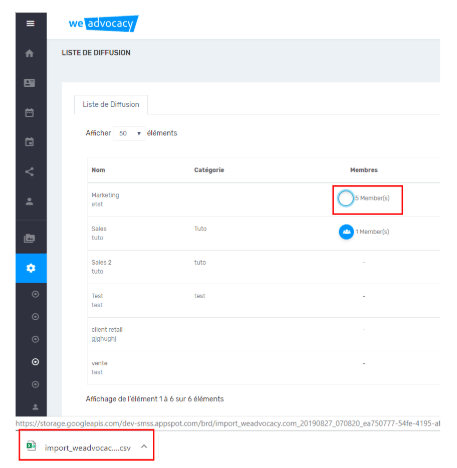This screenshot has width=457, height=468.
Task: Select the first circle submenu item under settings
Action: coord(35,294)
